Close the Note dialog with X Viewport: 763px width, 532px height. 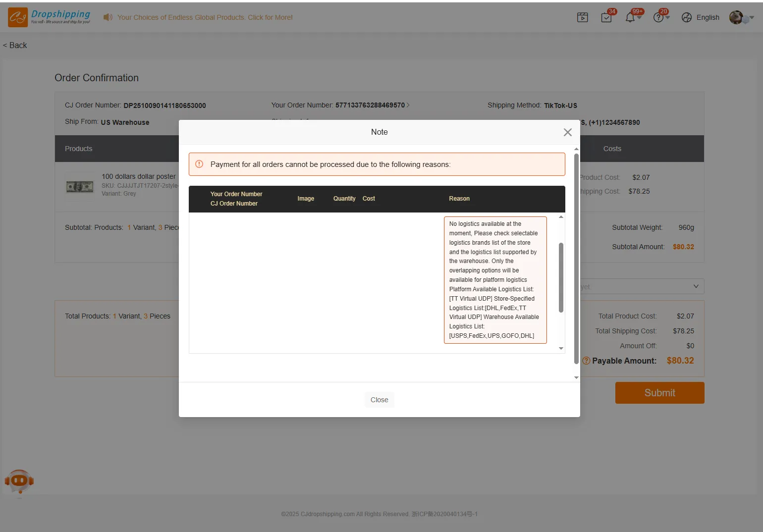tap(568, 132)
